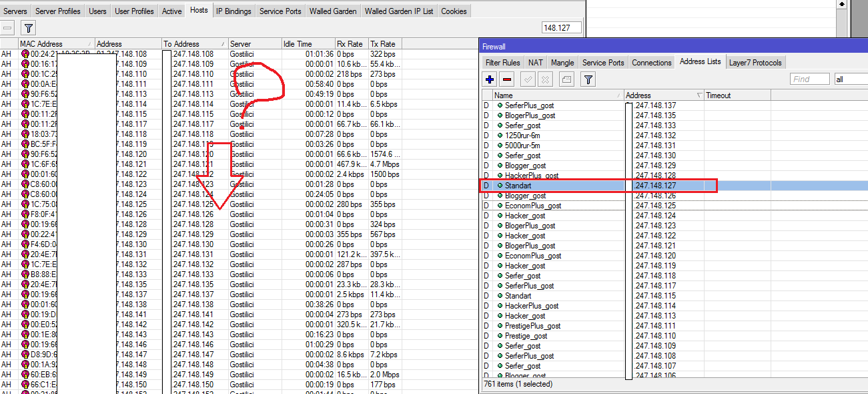
Task: Sort Hosts by Rx Rate column
Action: [x=351, y=44]
